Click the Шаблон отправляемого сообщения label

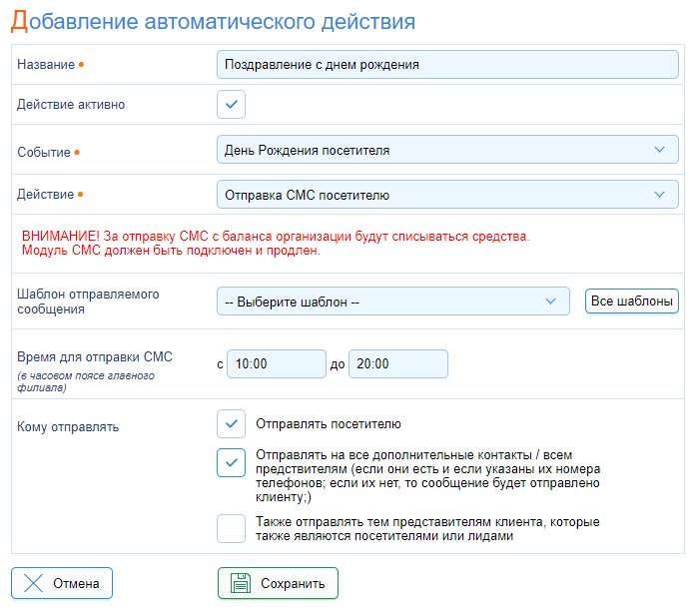point(88,302)
